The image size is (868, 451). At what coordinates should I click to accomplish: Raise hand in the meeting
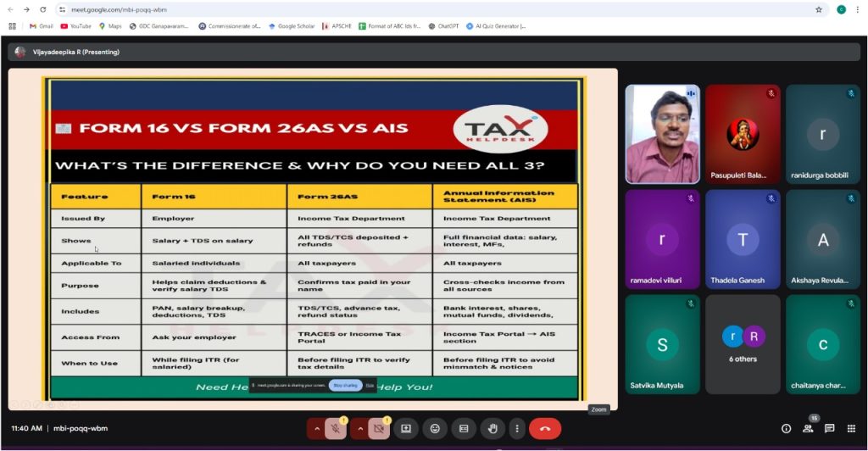coord(492,429)
